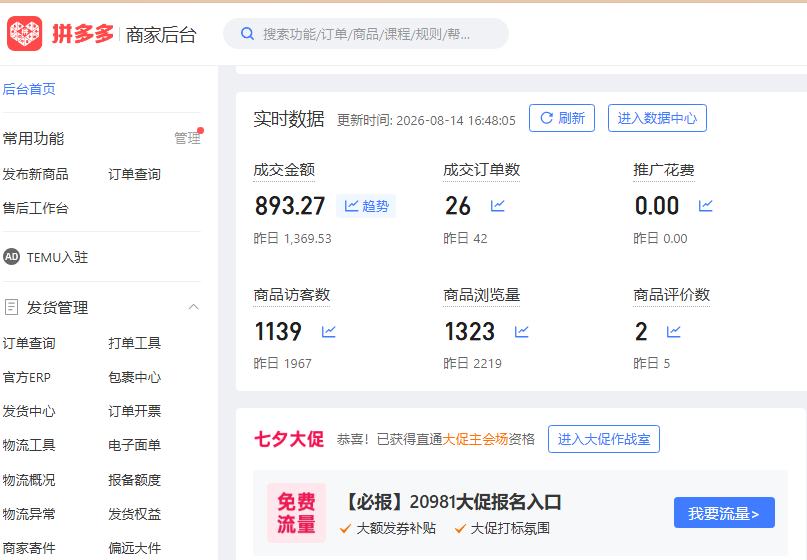Open the trend chart for 商品访客数

329,331
